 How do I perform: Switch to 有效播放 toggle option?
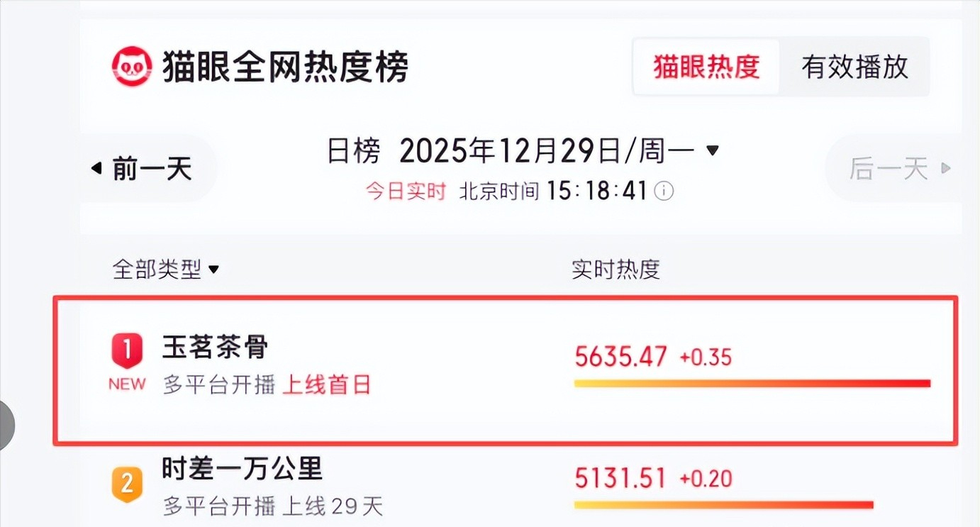point(854,67)
